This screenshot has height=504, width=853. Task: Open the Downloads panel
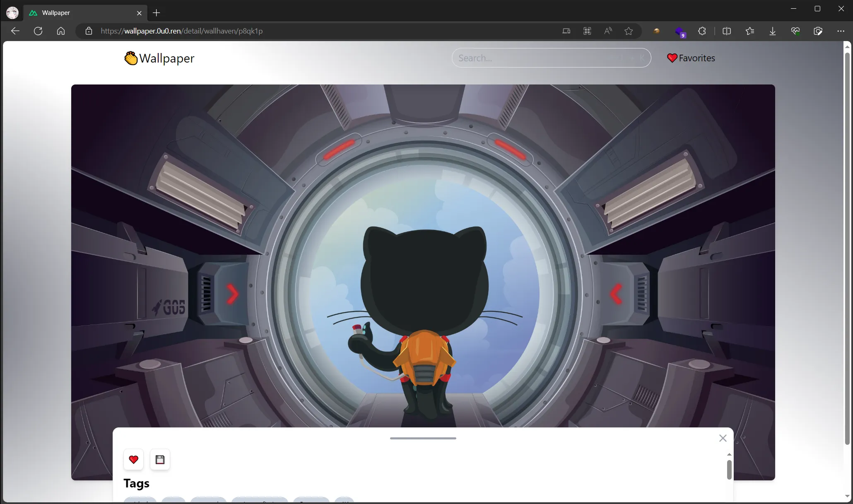773,31
